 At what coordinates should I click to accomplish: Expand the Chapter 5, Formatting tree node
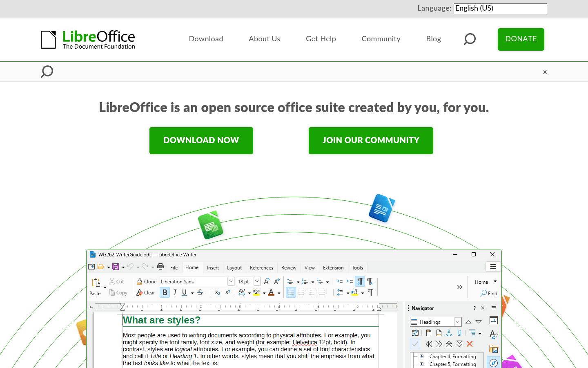coord(422,364)
